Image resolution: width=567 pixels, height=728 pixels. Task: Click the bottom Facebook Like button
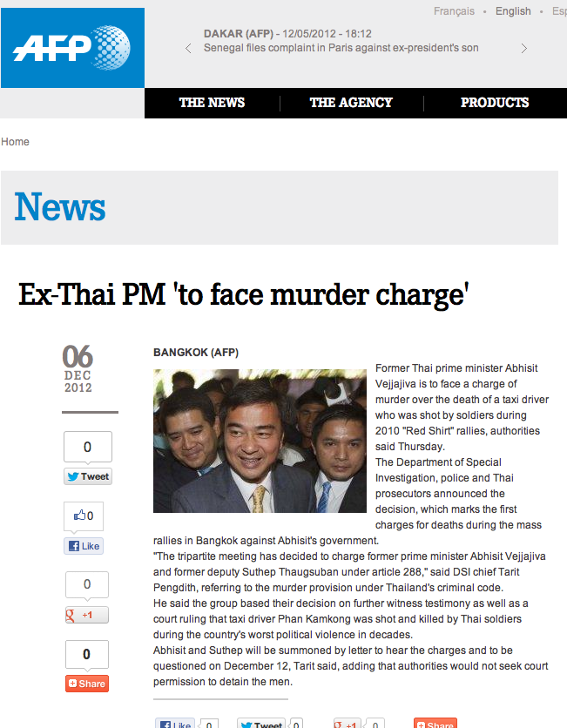point(176,723)
